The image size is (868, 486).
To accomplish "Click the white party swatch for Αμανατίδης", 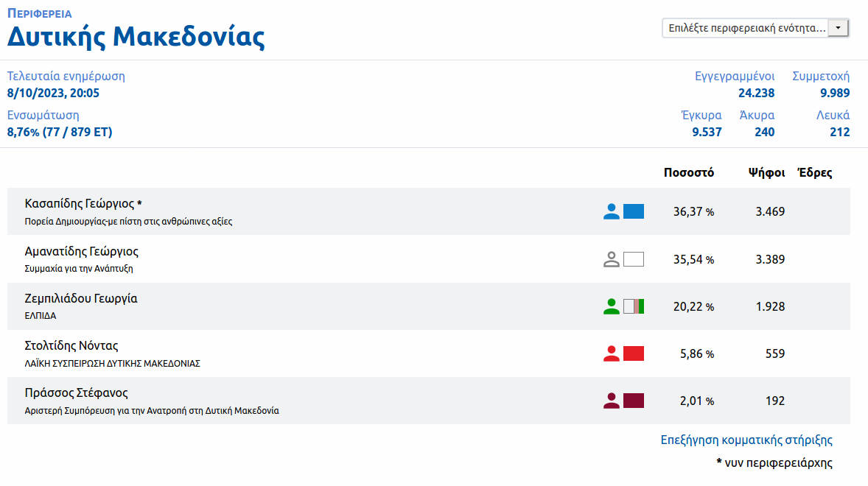I will coord(634,259).
